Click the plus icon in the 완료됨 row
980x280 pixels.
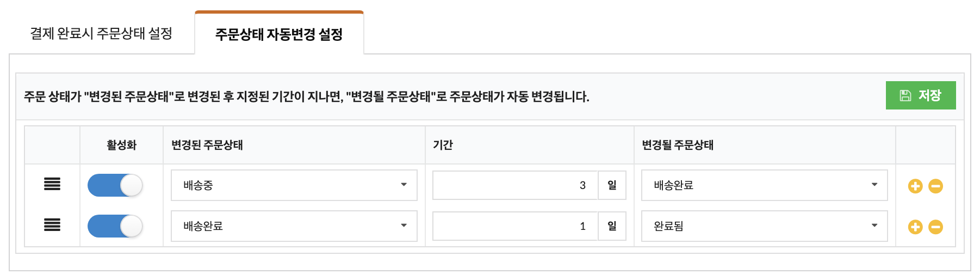(x=915, y=227)
